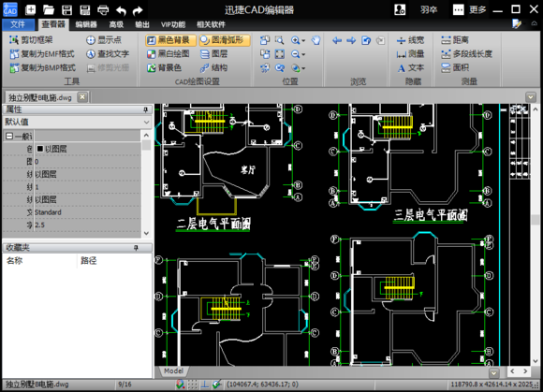The height and width of the screenshot is (392, 543).
Task: Switch to the 编辑器 ribbon tab
Action: (86, 24)
